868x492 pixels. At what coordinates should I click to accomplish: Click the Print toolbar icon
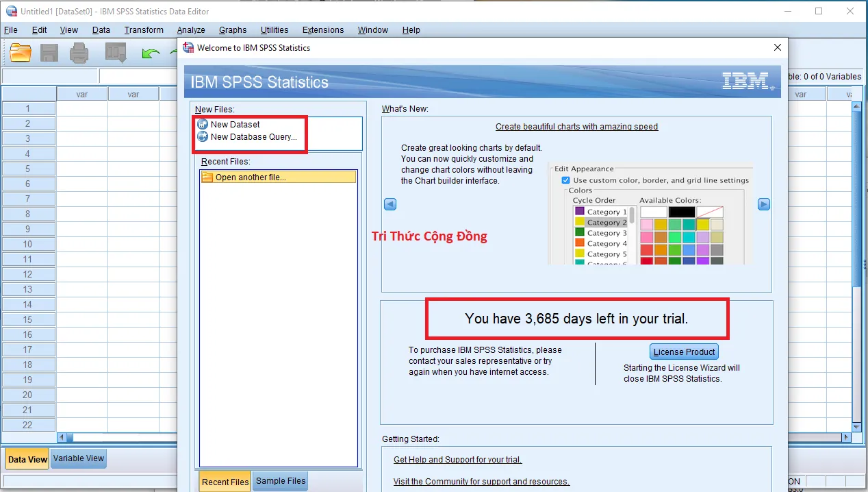(79, 53)
